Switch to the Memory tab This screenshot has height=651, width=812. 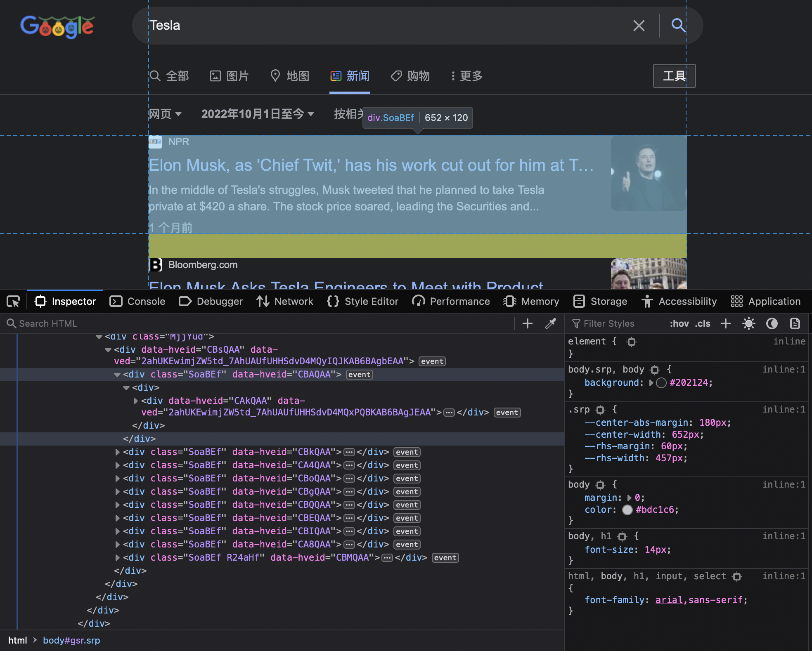(x=531, y=302)
